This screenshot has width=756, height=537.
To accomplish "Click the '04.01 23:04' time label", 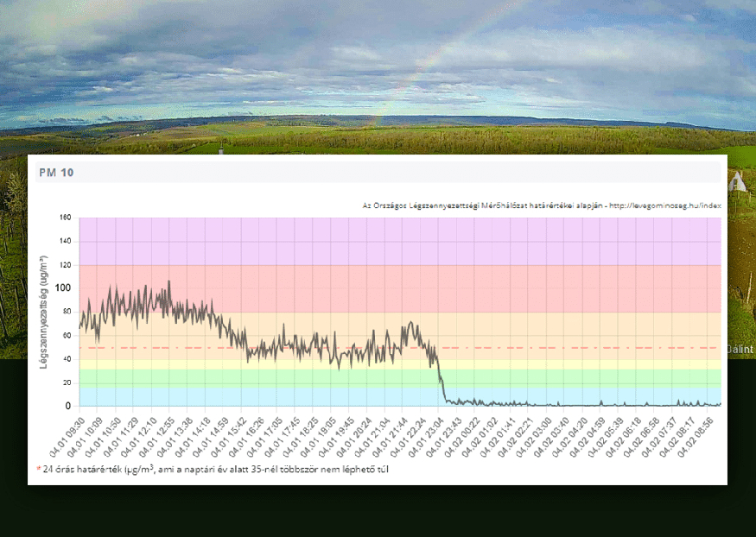I will 426,436.
